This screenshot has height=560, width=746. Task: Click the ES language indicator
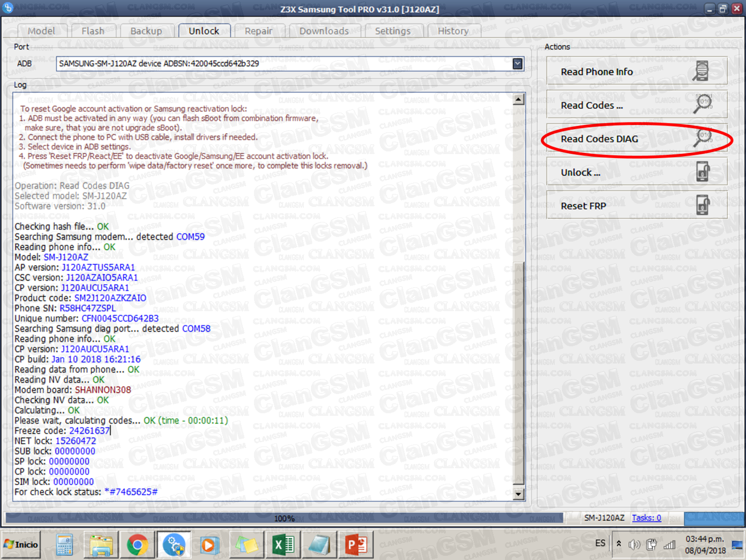[x=600, y=543]
